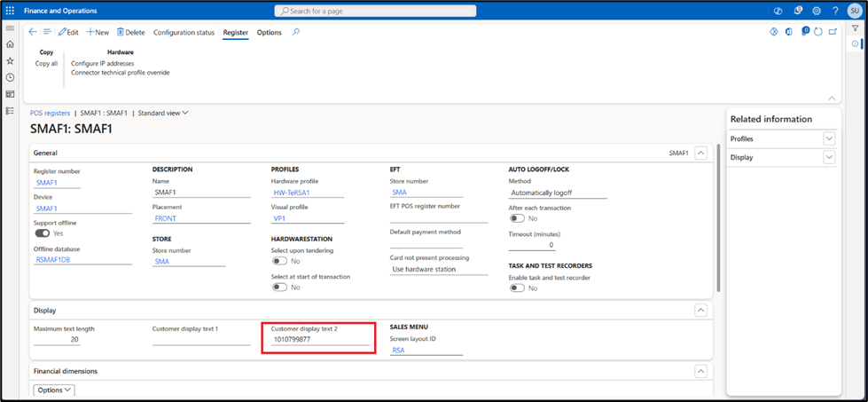868x402 pixels.
Task: Toggle related information pane icon
Action: pyautogui.click(x=856, y=43)
